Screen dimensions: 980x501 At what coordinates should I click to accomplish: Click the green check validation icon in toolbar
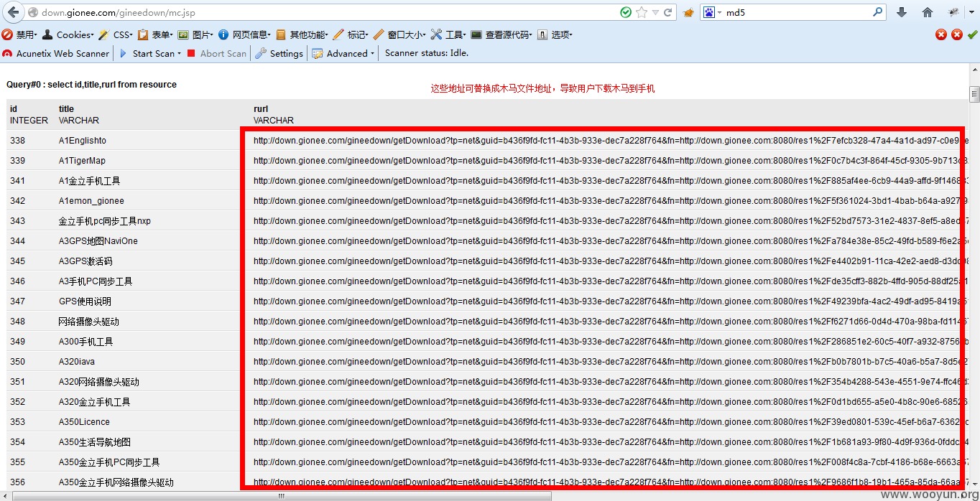tap(972, 34)
